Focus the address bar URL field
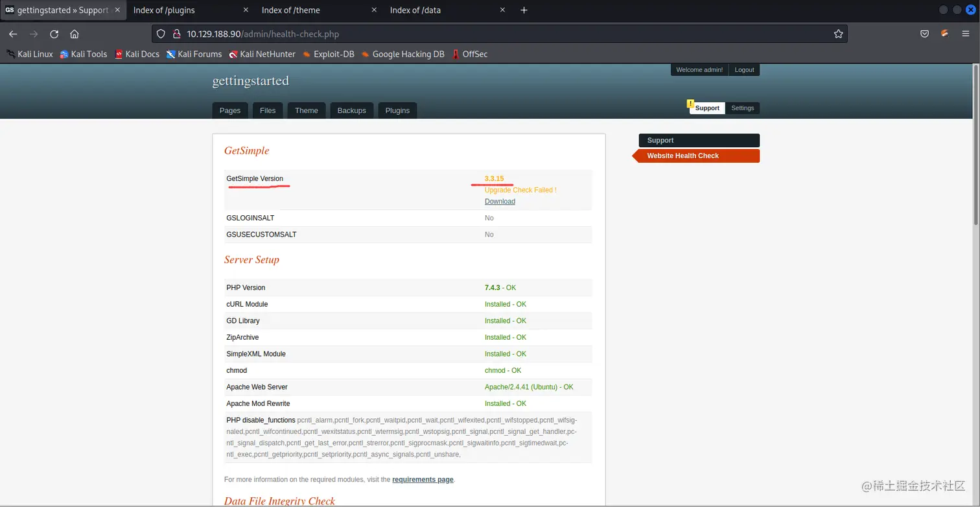Viewport: 980px width, 507px height. pyautogui.click(x=499, y=34)
